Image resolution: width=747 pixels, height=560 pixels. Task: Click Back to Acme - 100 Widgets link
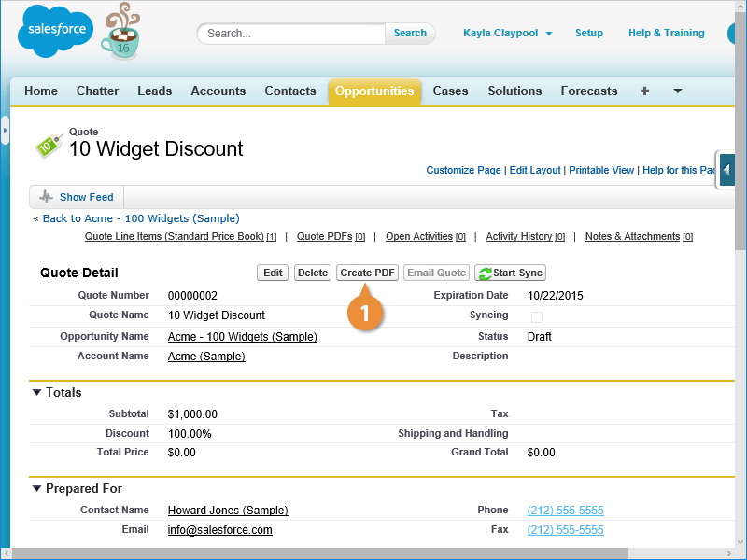point(141,218)
